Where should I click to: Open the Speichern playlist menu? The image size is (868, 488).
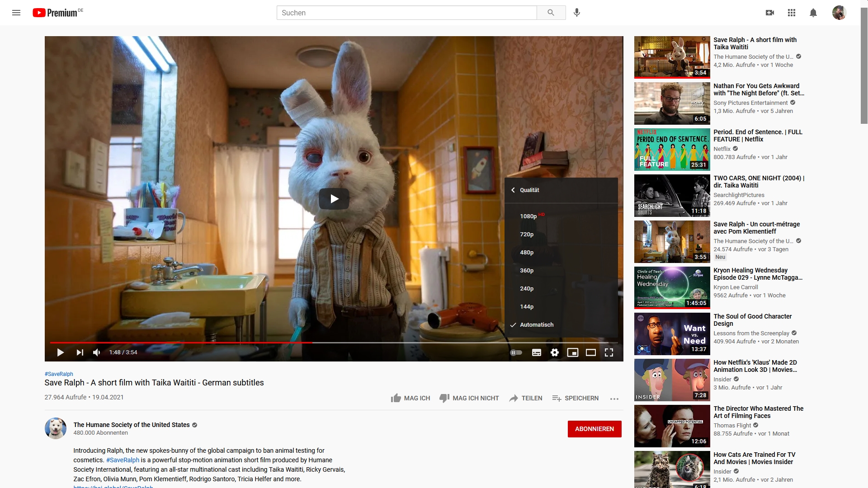(x=576, y=398)
